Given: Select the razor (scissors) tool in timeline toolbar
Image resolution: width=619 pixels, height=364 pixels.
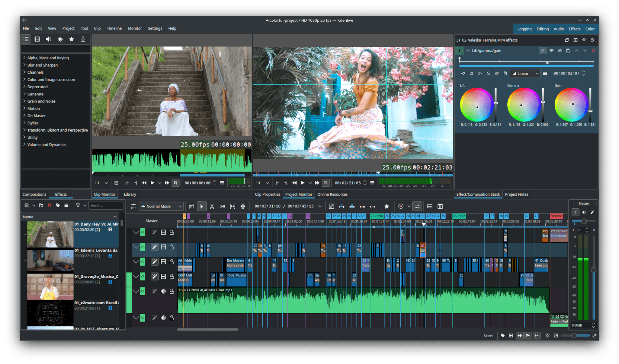Looking at the screenshot, I should click(x=212, y=206).
